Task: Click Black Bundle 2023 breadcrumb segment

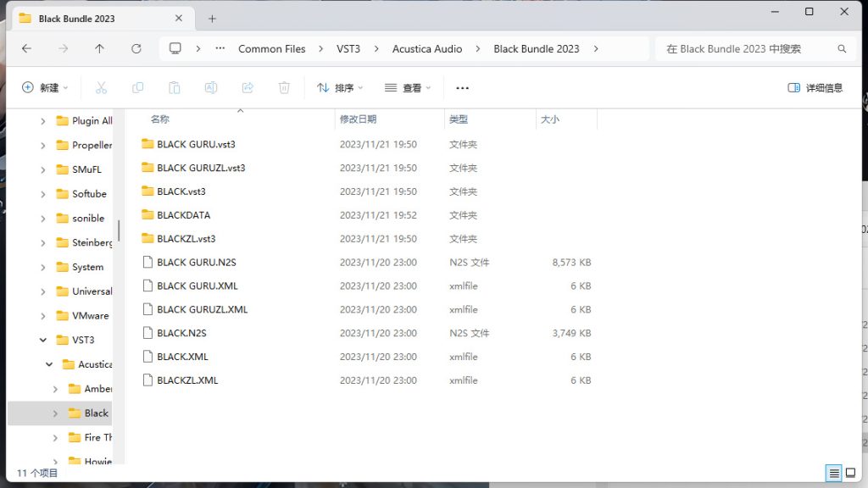Action: 537,48
